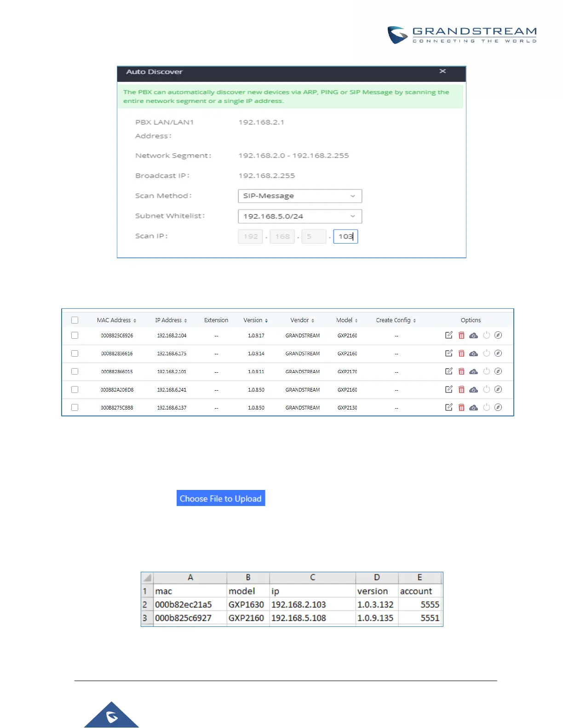Select spreadsheet row 2 header
Viewport: 563px width, 728px height.
point(147,604)
